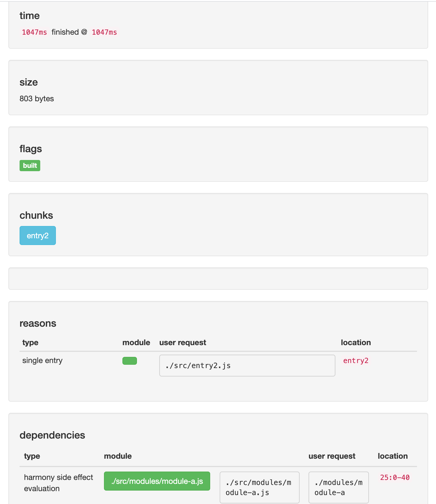Click the 'chunks' section heading
Screen dimensions: 436x504
tap(36, 215)
